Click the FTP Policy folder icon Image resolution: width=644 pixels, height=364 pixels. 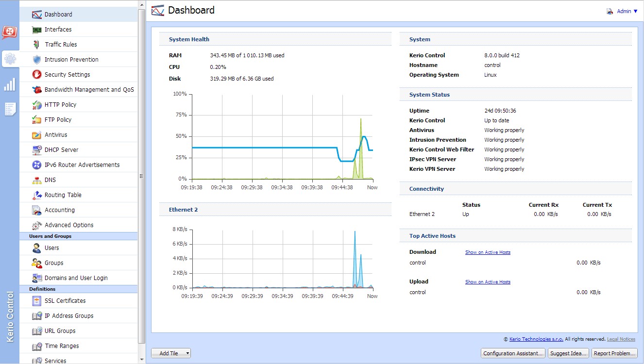tap(37, 120)
